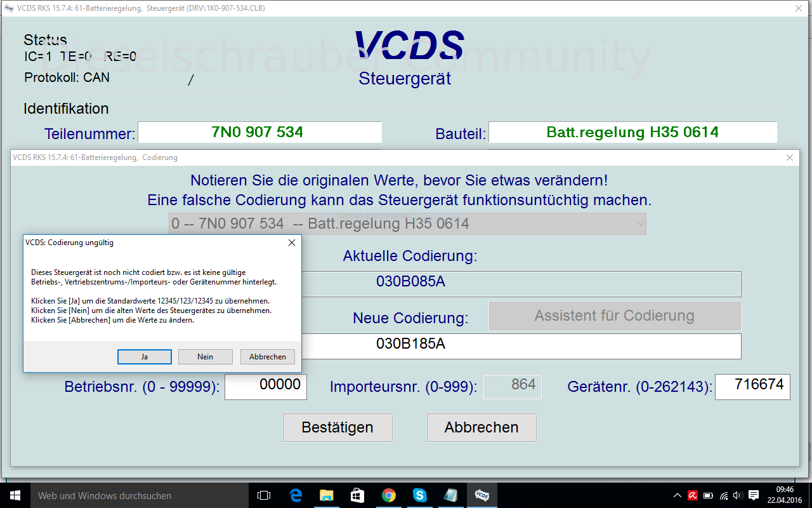Open the Windows Start menu
The image size is (812, 508).
(x=15, y=495)
